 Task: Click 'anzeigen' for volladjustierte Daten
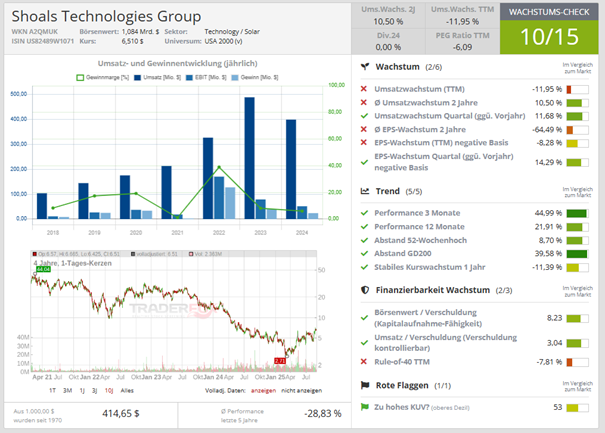(264, 391)
